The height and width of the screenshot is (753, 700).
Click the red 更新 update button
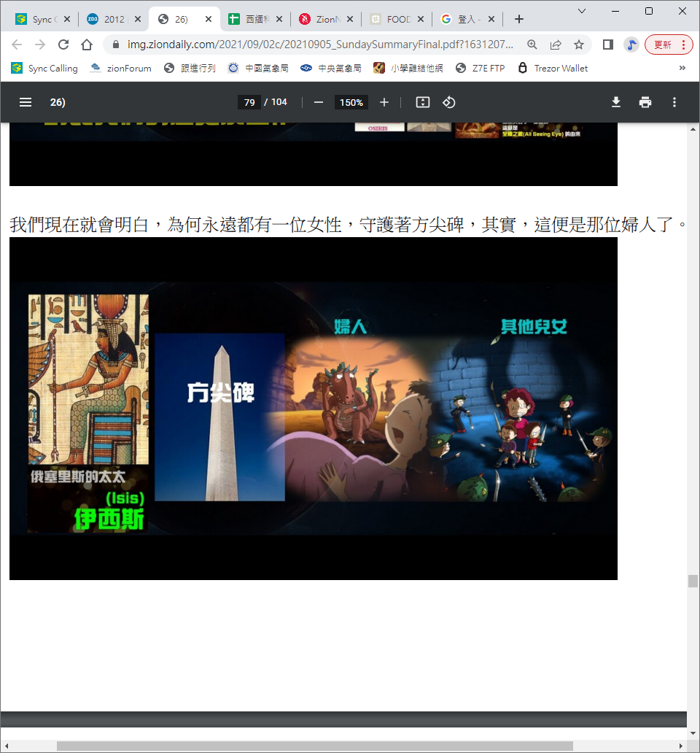tap(663, 45)
